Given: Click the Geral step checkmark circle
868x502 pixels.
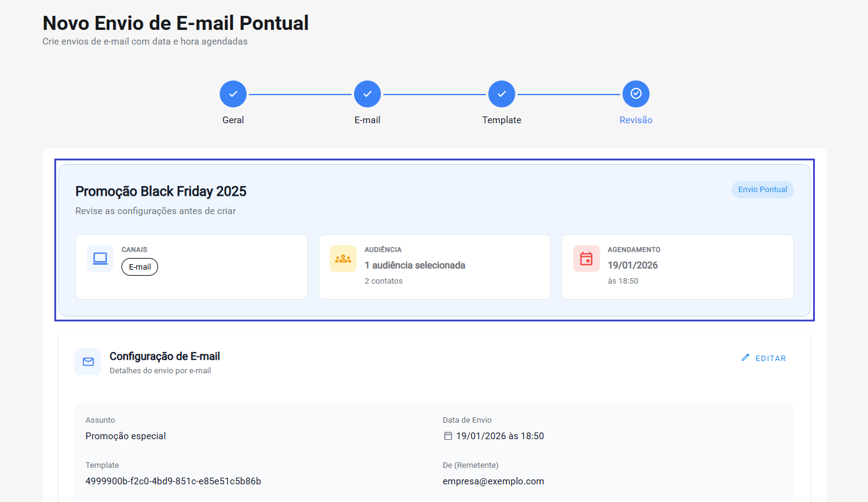Looking at the screenshot, I should coord(233,94).
